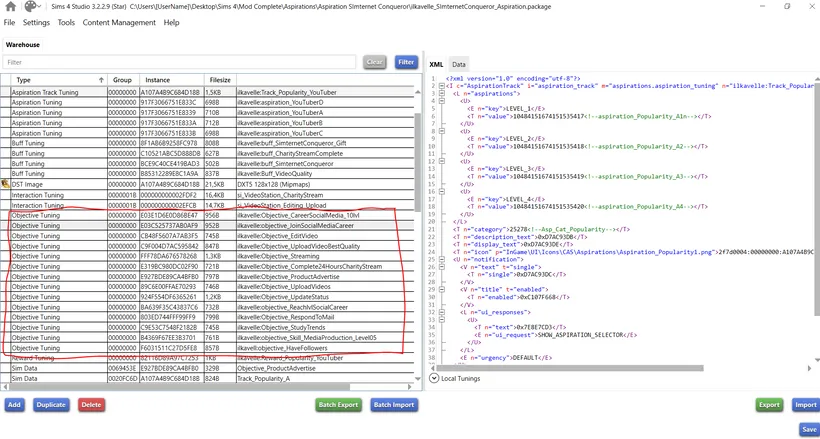Click the Batch Import button

394,404
